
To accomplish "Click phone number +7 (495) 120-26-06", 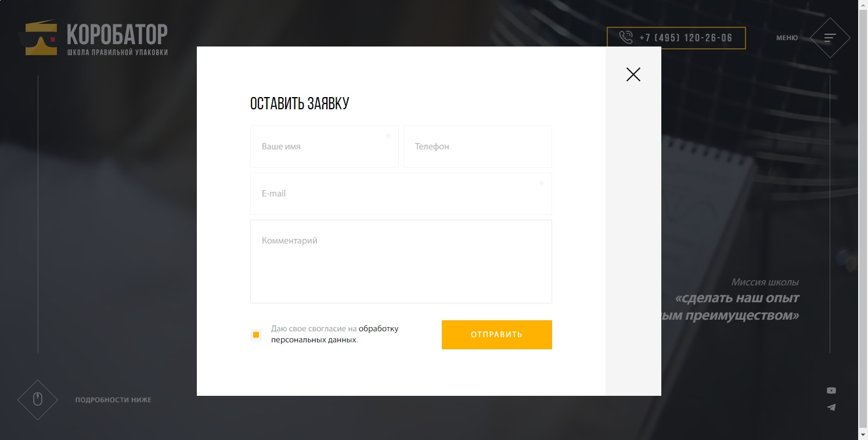I will 686,38.
